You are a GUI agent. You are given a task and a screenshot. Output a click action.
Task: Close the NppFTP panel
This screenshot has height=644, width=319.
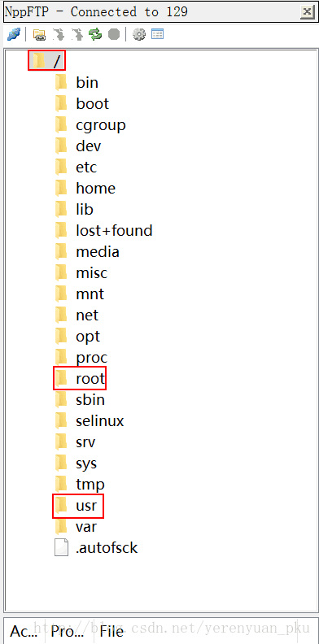tap(308, 12)
